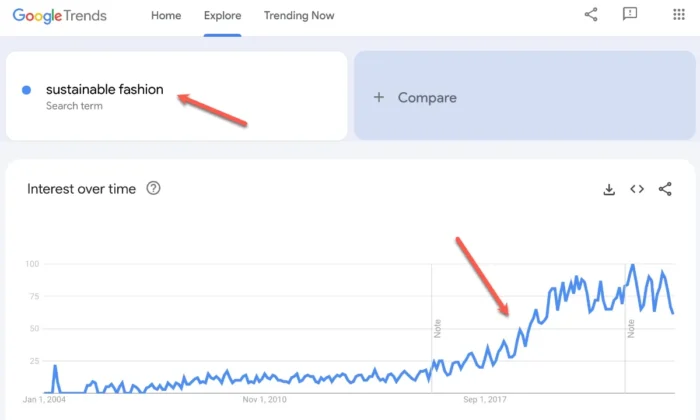
Task: Click the plus icon in Compare box
Action: pos(379,98)
